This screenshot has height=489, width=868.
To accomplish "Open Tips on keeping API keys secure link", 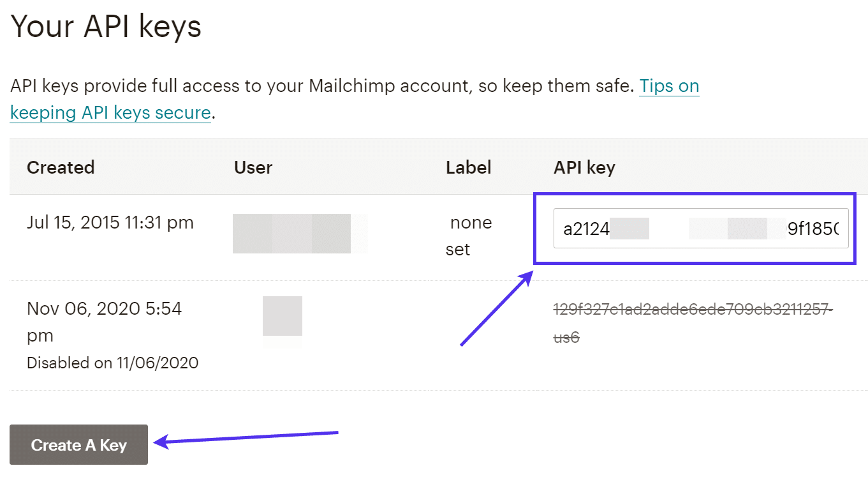I will click(668, 86).
